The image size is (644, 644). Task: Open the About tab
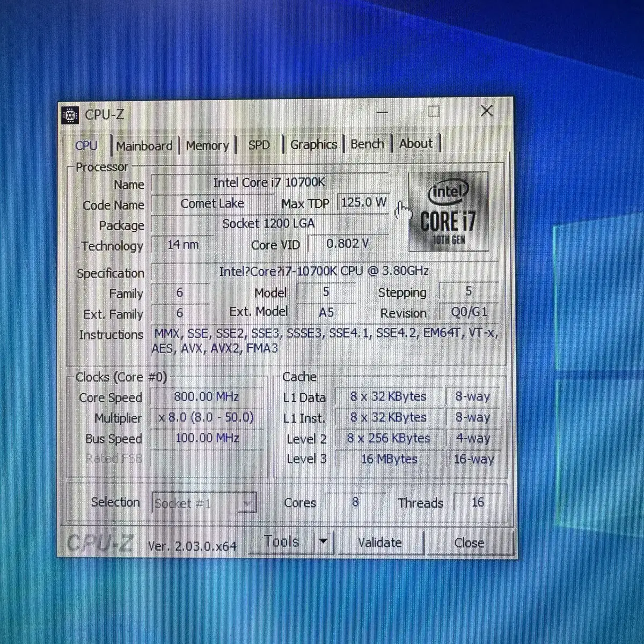point(416,143)
